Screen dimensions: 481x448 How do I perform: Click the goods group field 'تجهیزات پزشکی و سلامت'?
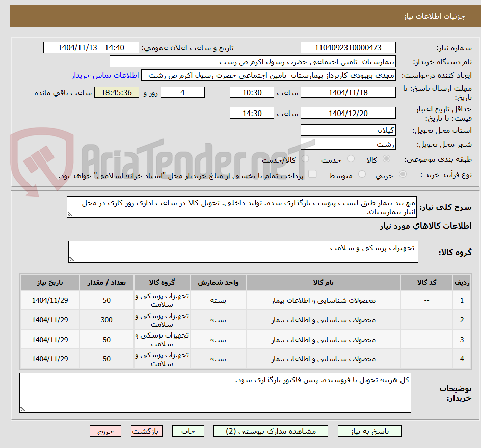coord(243,251)
